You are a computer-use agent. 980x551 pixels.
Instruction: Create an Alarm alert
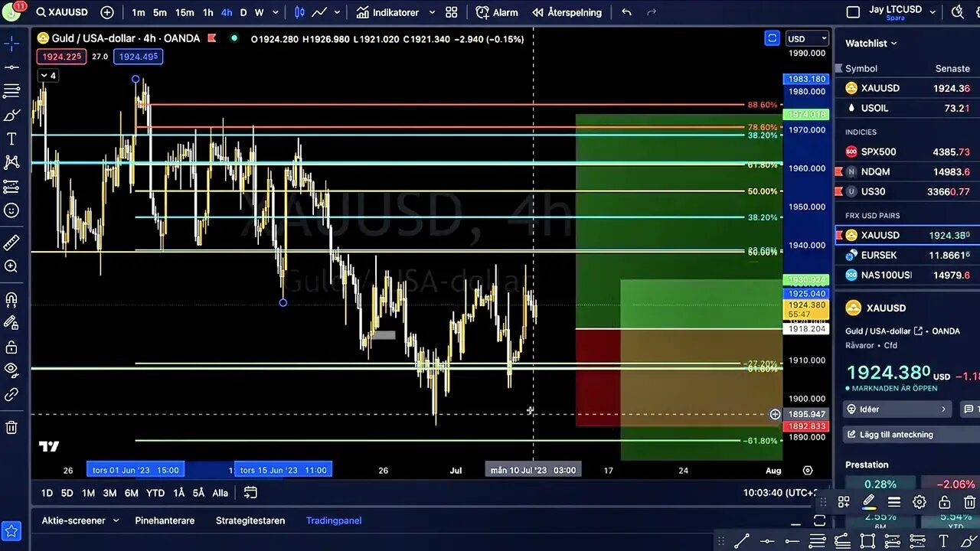point(497,12)
